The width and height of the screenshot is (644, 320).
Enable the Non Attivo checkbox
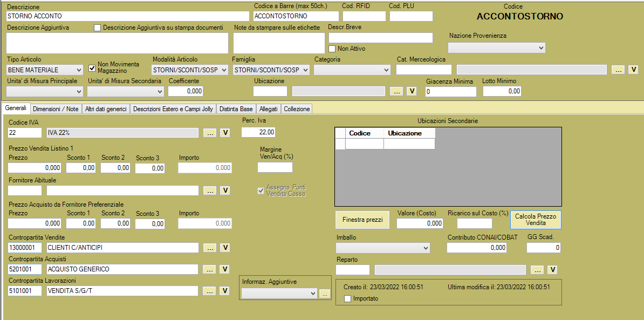click(332, 49)
